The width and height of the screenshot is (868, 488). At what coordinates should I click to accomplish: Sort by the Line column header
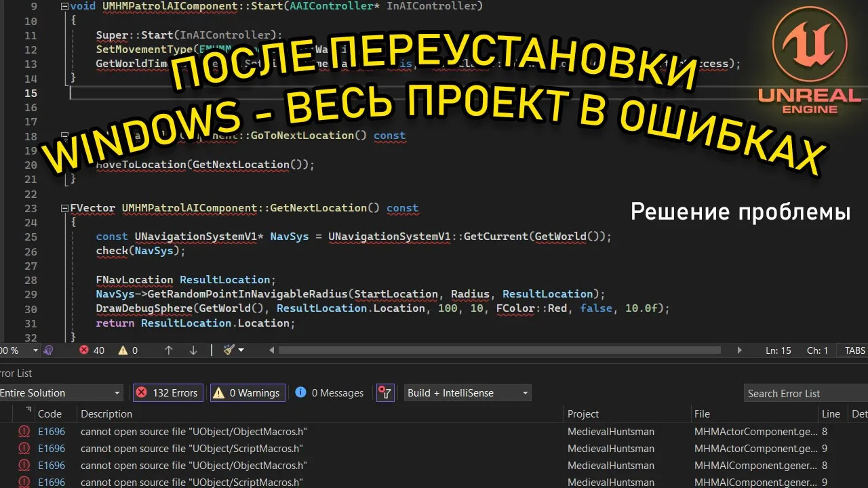click(x=831, y=413)
